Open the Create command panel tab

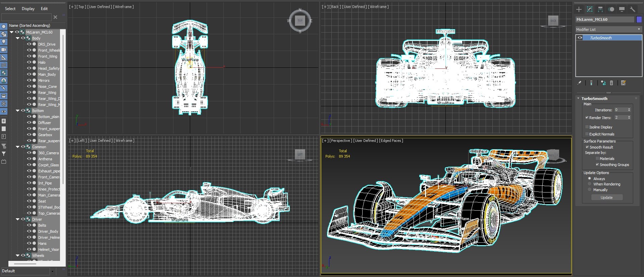click(579, 9)
